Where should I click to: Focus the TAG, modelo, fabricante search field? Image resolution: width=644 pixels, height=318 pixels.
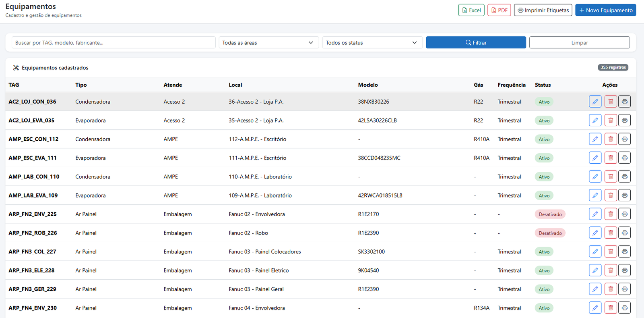[x=114, y=42]
